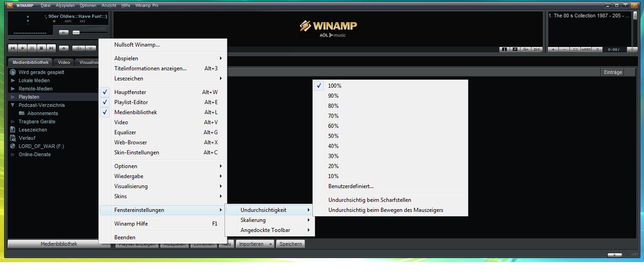Open Skin-Einstellungen menu item
This screenshot has width=644, height=274.
point(163,153)
